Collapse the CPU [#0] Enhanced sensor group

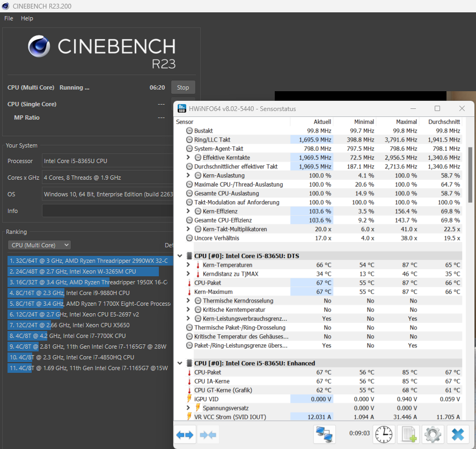(x=180, y=363)
